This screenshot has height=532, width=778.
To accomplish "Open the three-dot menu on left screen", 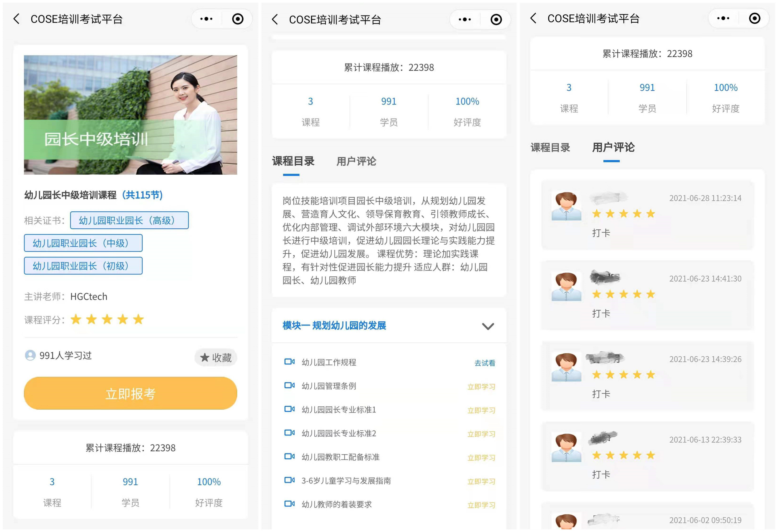I will tap(206, 19).
